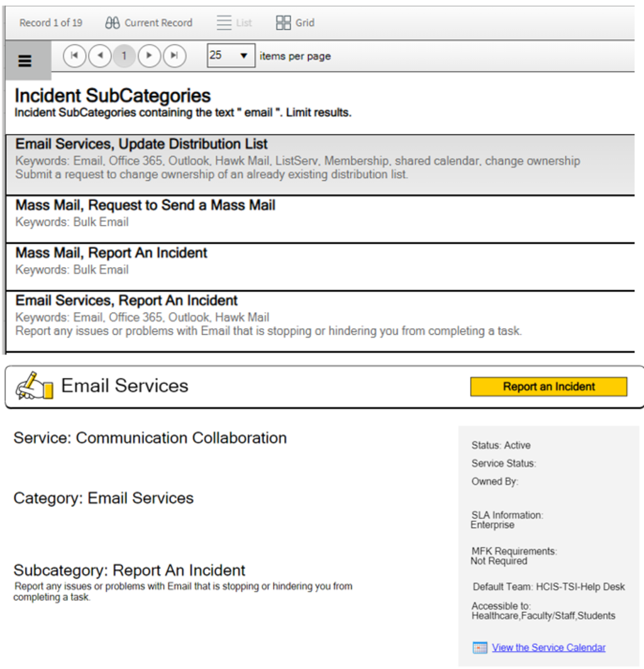Click the List view icon
This screenshot has height=669, width=644.
(x=225, y=23)
